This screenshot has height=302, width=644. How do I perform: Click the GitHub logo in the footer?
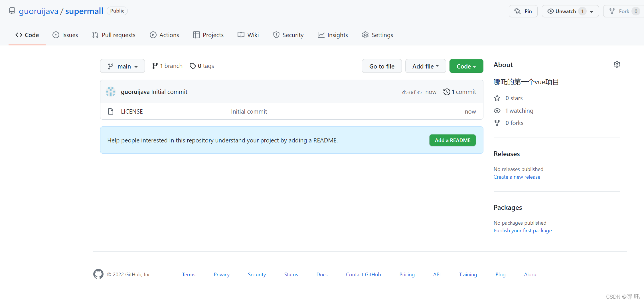click(x=98, y=274)
